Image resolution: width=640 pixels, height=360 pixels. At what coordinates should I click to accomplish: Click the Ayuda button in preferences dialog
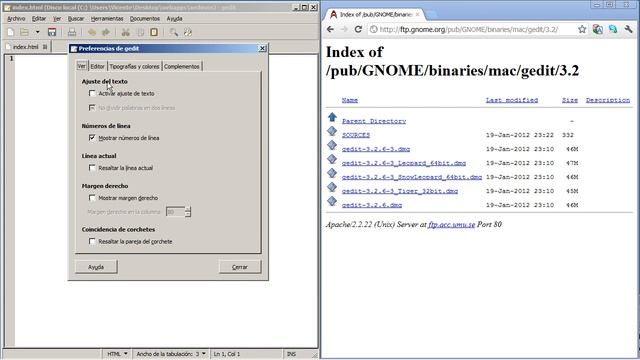point(96,267)
